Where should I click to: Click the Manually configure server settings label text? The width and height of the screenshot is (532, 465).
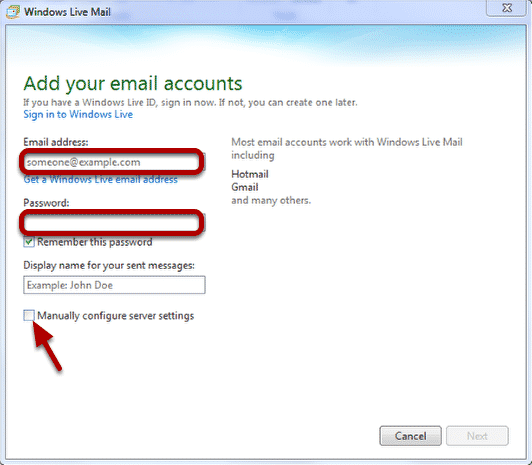116,316
